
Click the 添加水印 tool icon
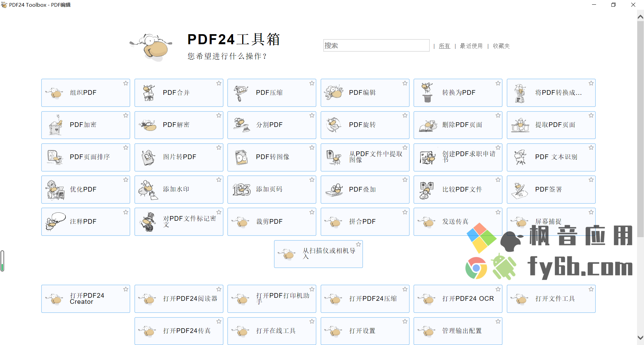click(148, 190)
